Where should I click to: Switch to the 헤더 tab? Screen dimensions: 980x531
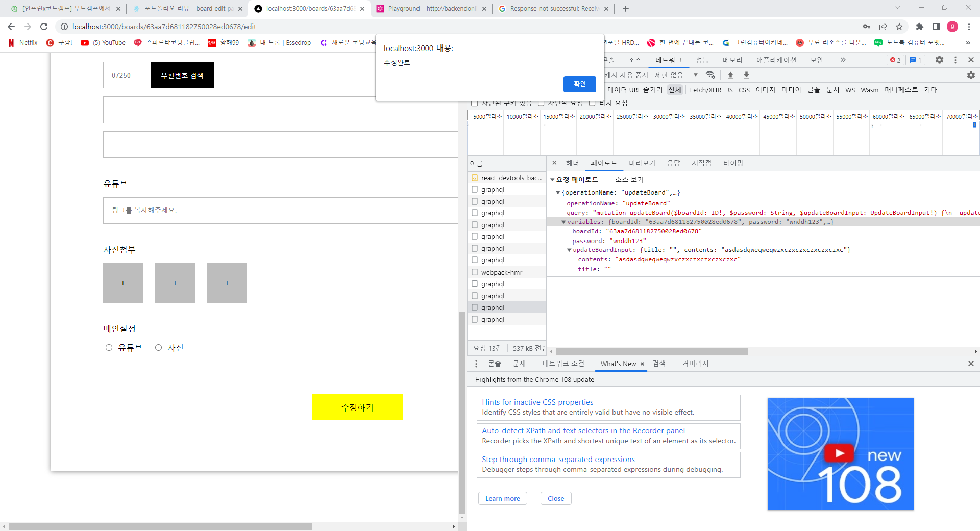573,163
